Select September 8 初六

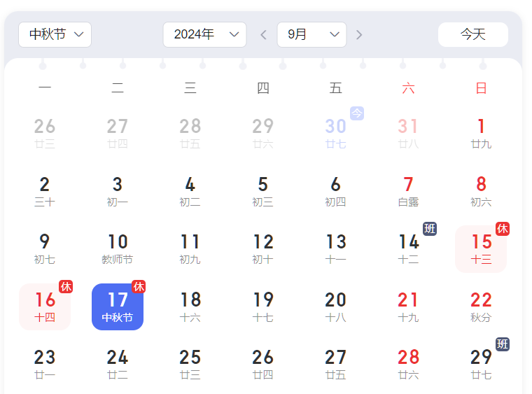coord(481,191)
